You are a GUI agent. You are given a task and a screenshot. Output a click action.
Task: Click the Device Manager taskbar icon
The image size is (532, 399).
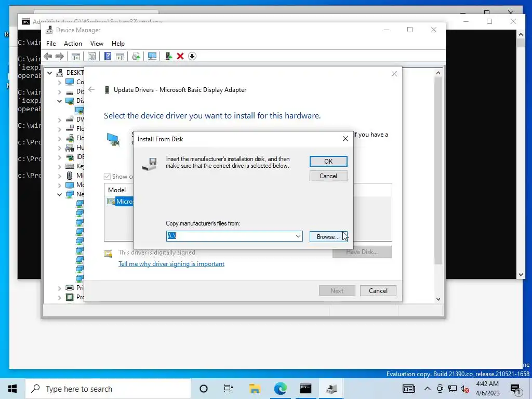coord(331,389)
